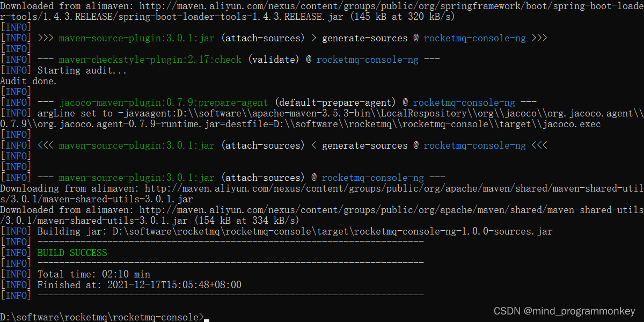Click the green "BUILD SUCCESS" message

pyautogui.click(x=72, y=253)
